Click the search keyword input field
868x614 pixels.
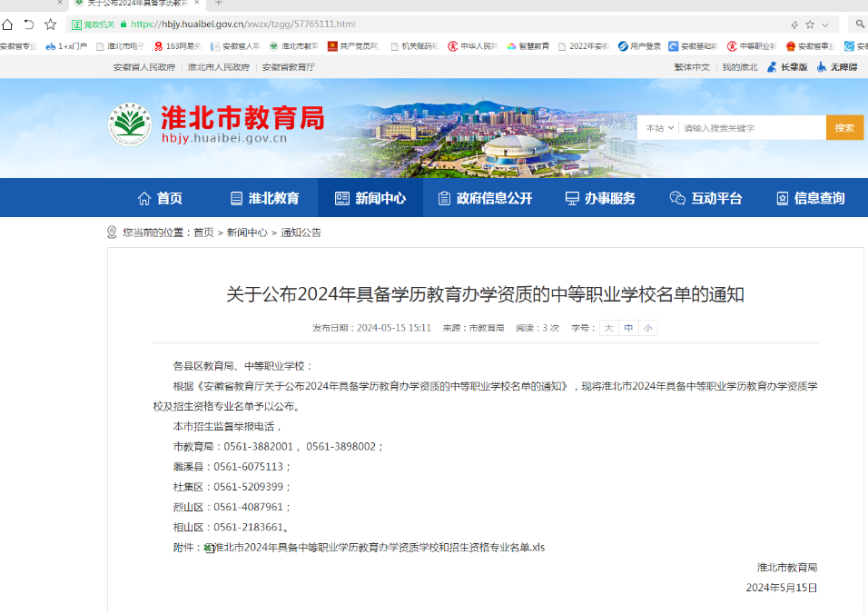pos(749,128)
